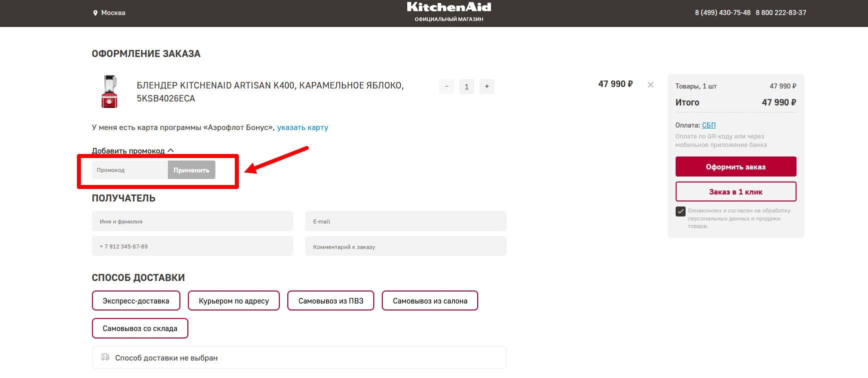Decrease blender quantity with minus button
868x378 pixels.
[x=447, y=86]
